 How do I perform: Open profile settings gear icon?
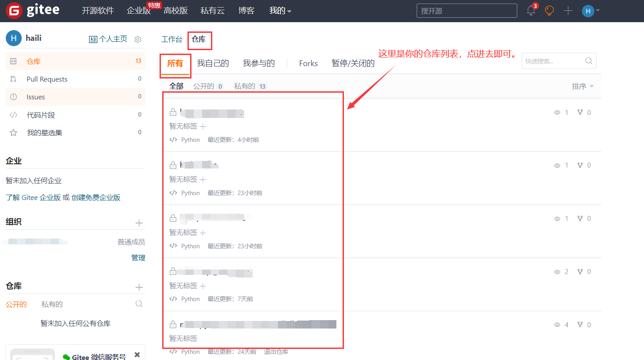(138, 39)
